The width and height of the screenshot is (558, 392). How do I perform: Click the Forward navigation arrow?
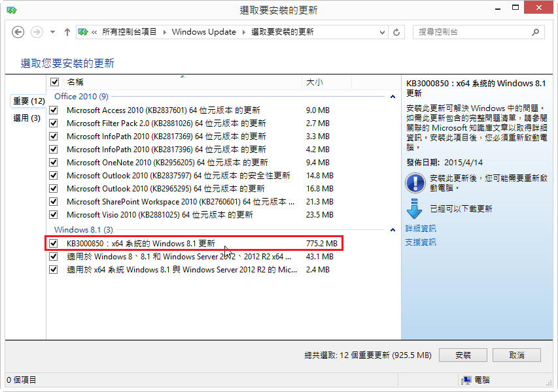pos(37,32)
